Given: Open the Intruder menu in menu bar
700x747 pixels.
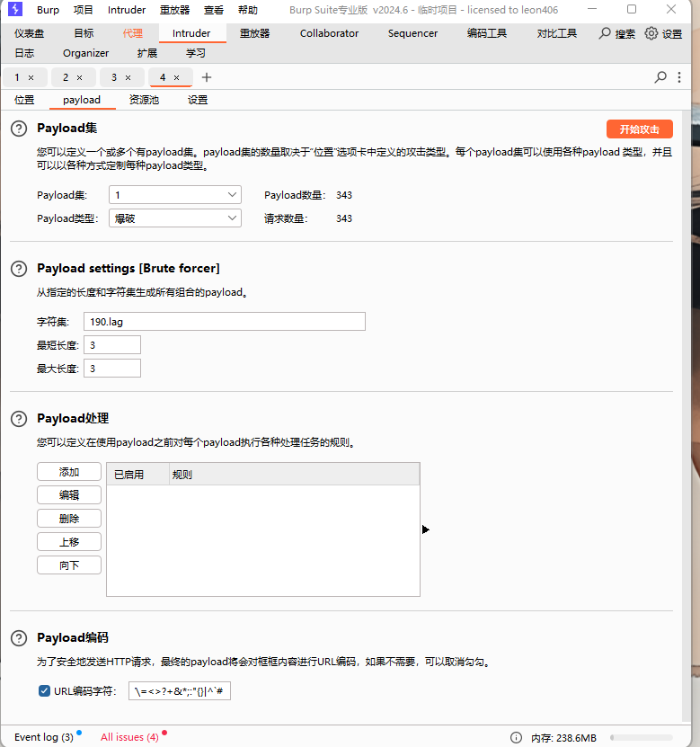Looking at the screenshot, I should point(127,10).
